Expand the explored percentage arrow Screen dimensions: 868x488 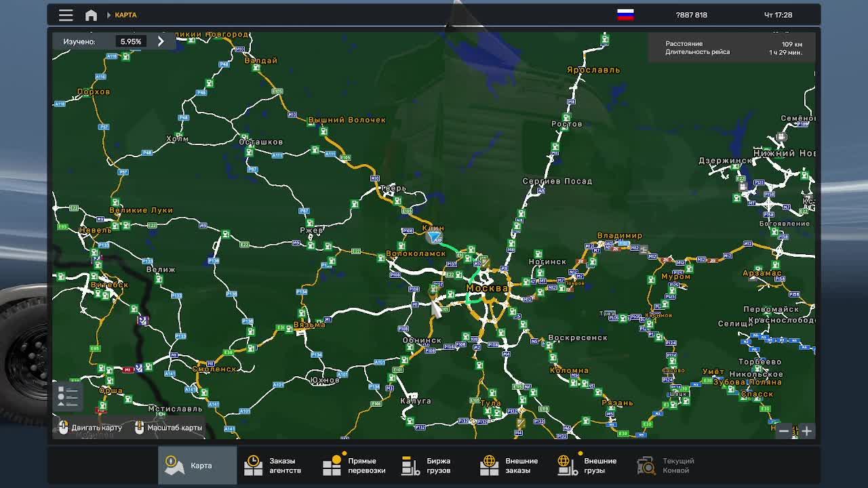(161, 41)
